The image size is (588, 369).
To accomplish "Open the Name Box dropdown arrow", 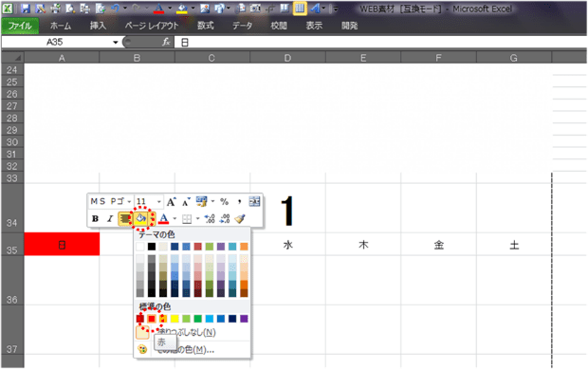I will click(x=116, y=42).
